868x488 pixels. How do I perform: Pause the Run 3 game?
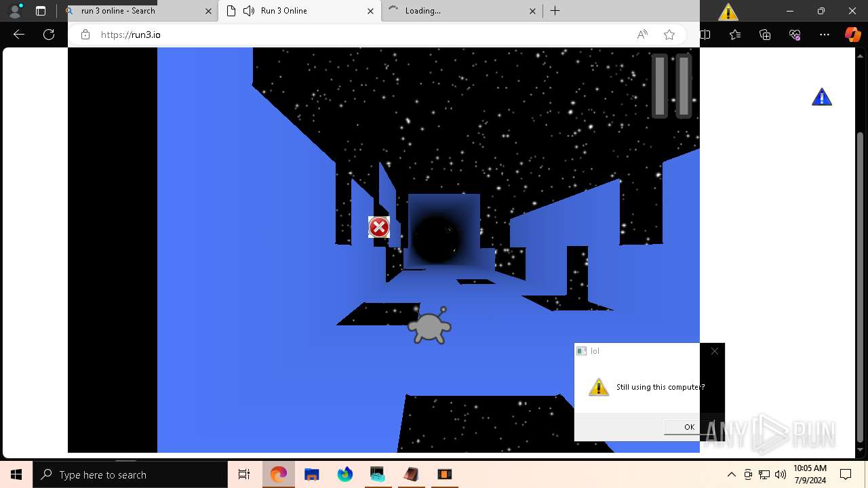coord(671,86)
